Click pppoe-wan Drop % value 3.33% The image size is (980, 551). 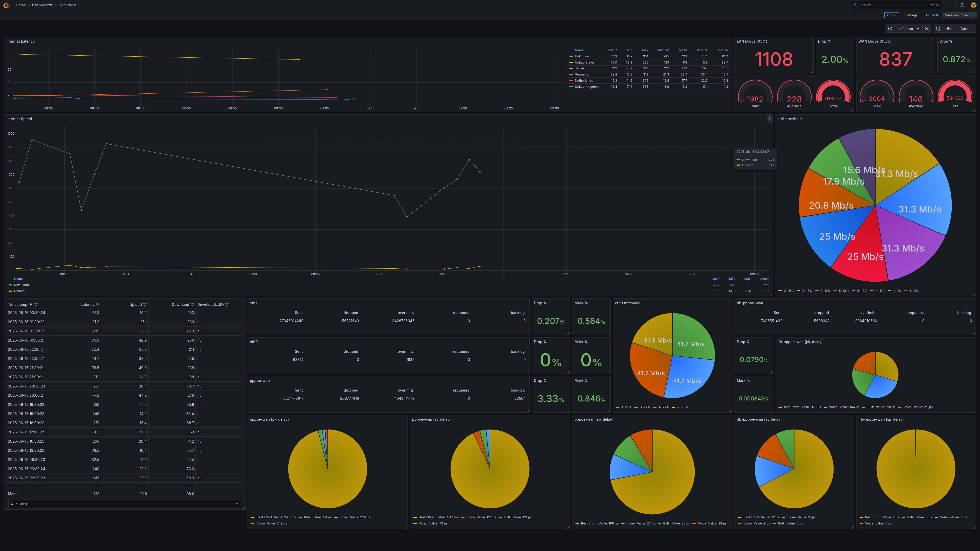point(550,398)
